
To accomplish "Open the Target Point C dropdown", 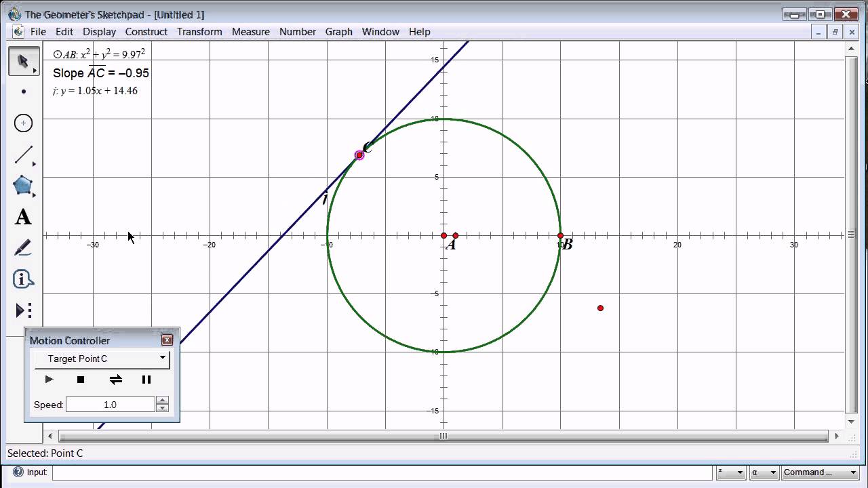I will point(162,359).
